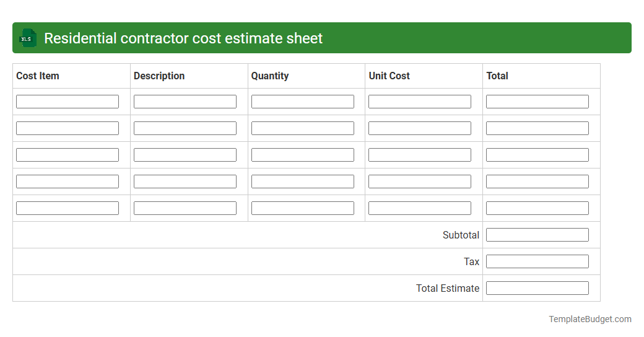This screenshot has width=644, height=337.
Task: Click the Tax input field
Action: (537, 261)
